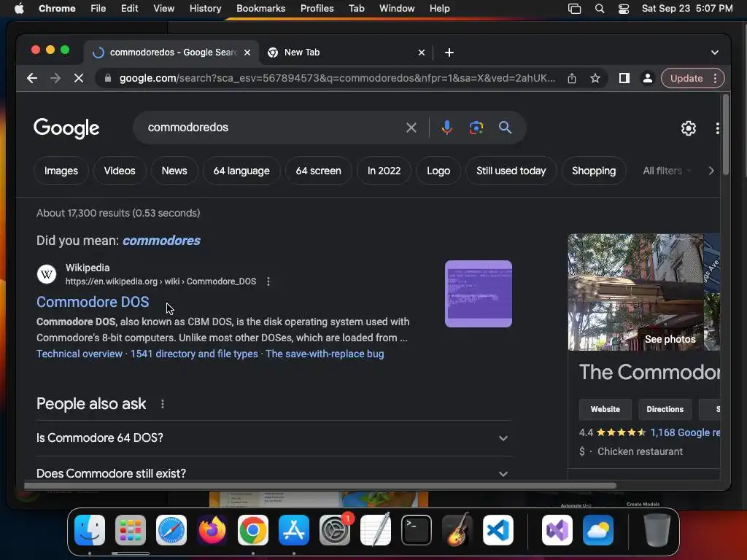
Task: Open the Chrome profile avatar icon
Action: click(648, 78)
